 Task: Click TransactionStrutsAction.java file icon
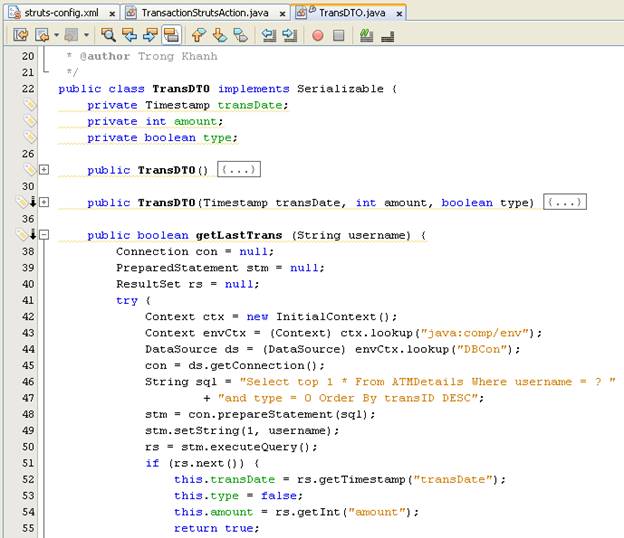click(131, 13)
